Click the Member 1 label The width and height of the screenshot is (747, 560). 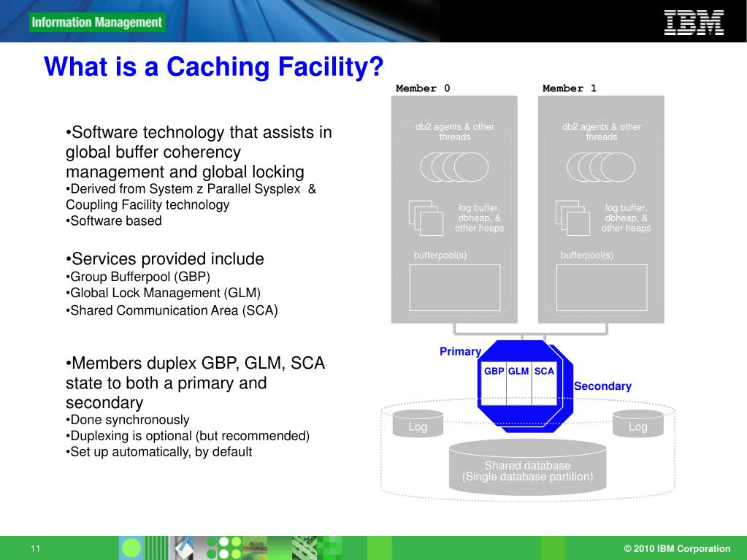570,88
